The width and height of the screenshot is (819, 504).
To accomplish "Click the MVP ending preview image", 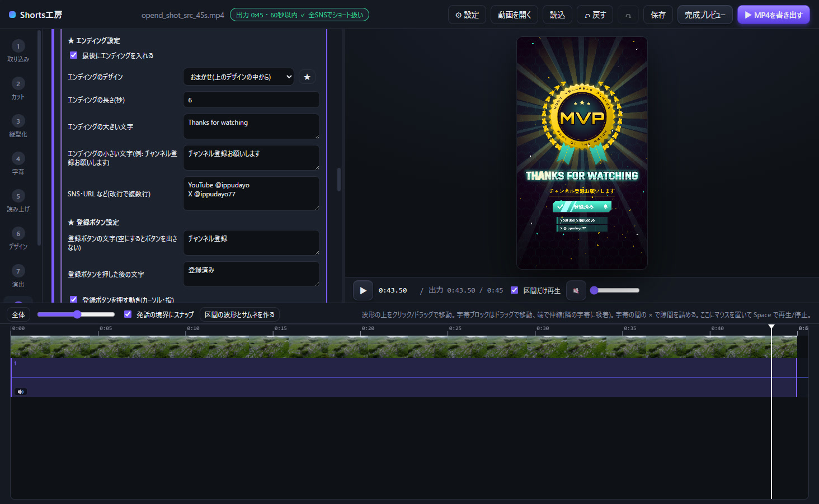I will [x=582, y=153].
